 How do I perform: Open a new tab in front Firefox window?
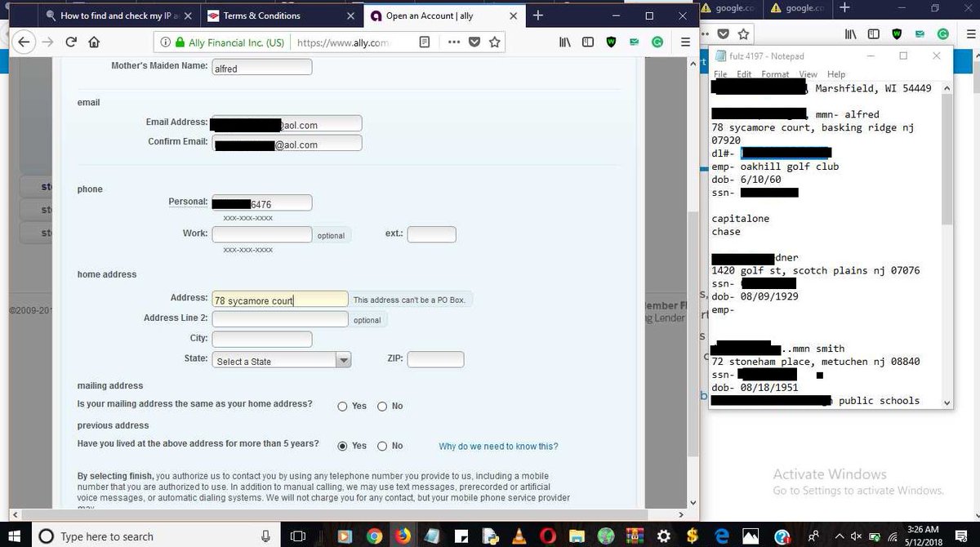pyautogui.click(x=538, y=16)
